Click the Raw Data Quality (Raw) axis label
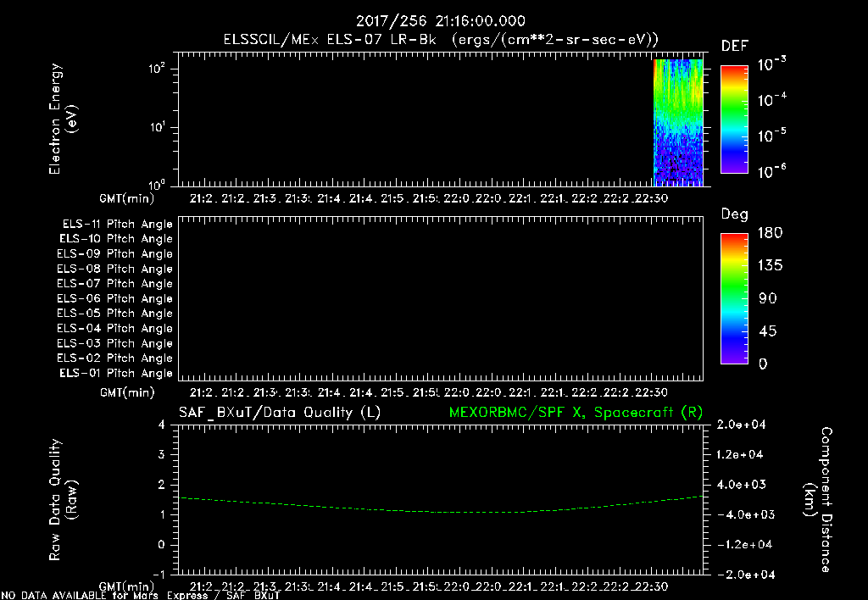The height and width of the screenshot is (600, 868). [63, 500]
